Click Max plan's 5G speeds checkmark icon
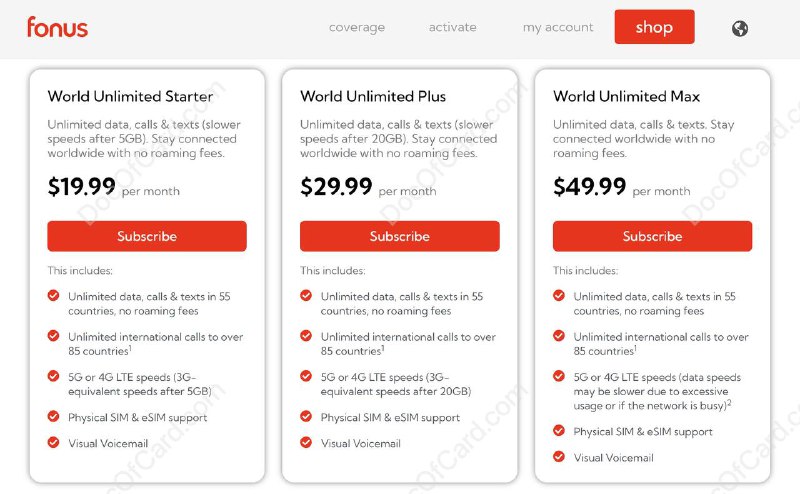Viewport: 800px width, 494px height. (559, 376)
